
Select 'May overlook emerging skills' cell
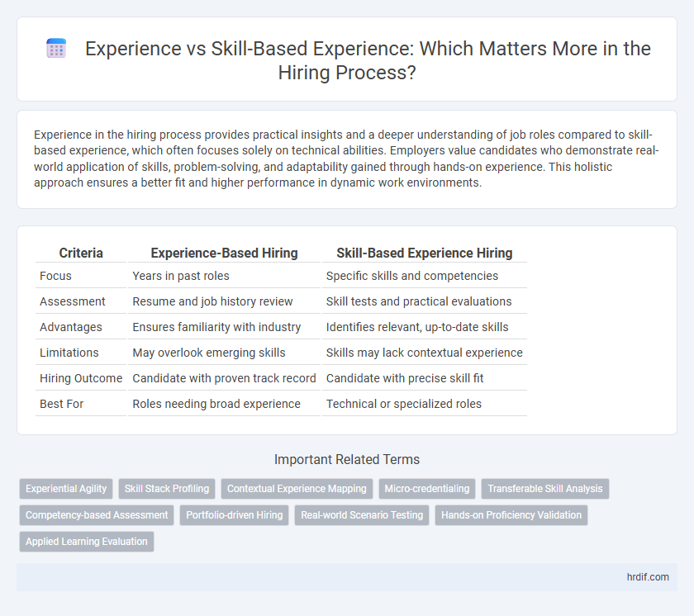[x=225, y=353]
